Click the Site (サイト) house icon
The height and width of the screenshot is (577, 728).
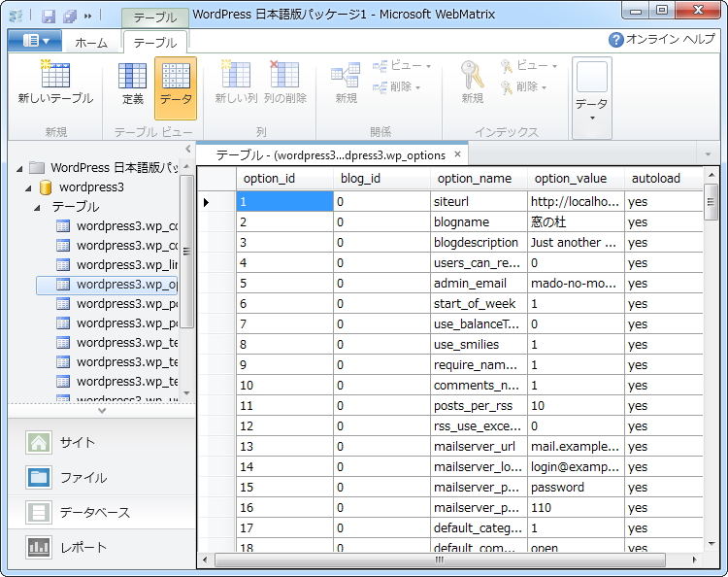pos(39,442)
